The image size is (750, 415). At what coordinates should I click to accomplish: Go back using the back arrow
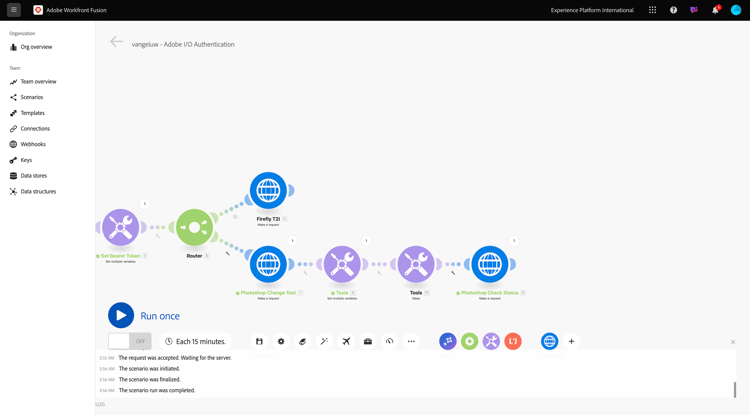tap(117, 42)
